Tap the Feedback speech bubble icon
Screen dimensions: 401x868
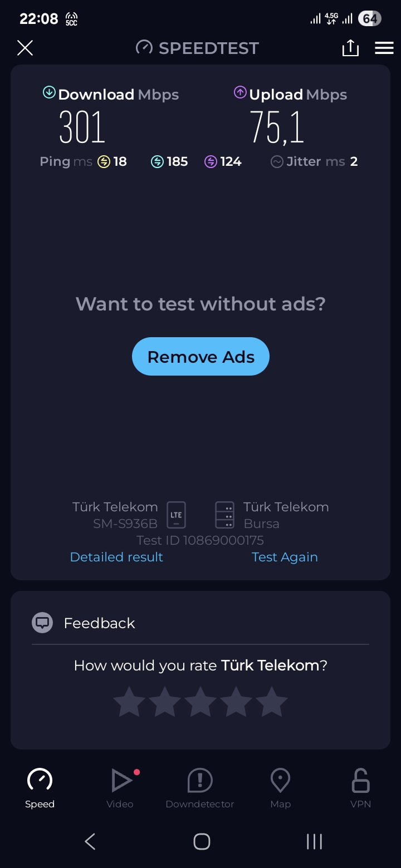[42, 623]
